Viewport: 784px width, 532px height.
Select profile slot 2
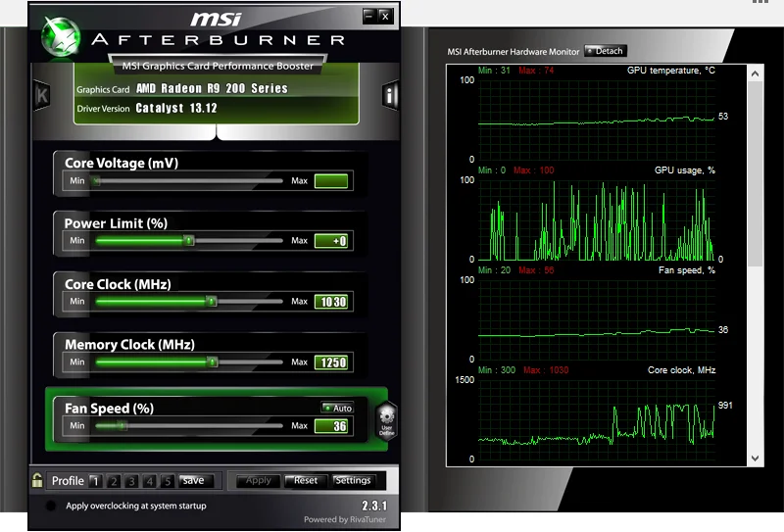coord(114,481)
